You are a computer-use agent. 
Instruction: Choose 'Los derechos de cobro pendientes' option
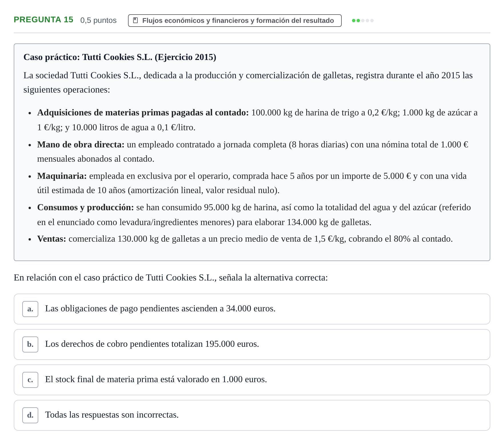(x=252, y=344)
